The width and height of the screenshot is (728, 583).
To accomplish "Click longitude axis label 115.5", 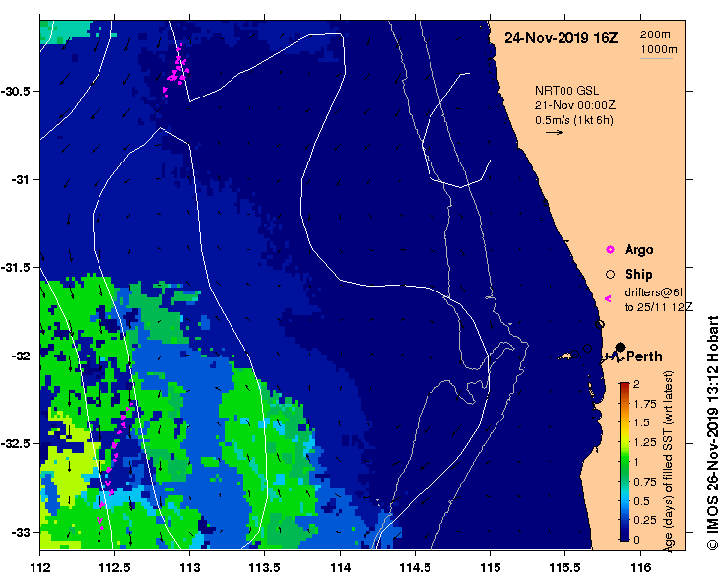I will [x=565, y=567].
